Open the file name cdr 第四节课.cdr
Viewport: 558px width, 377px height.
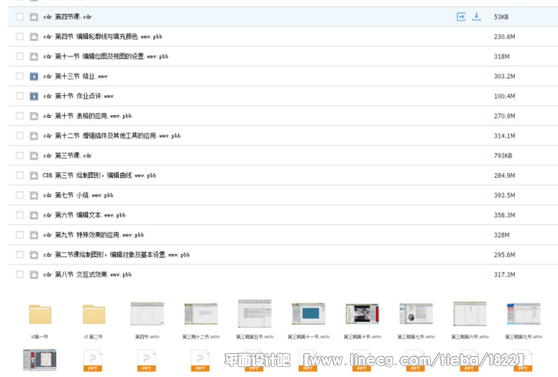click(x=67, y=17)
